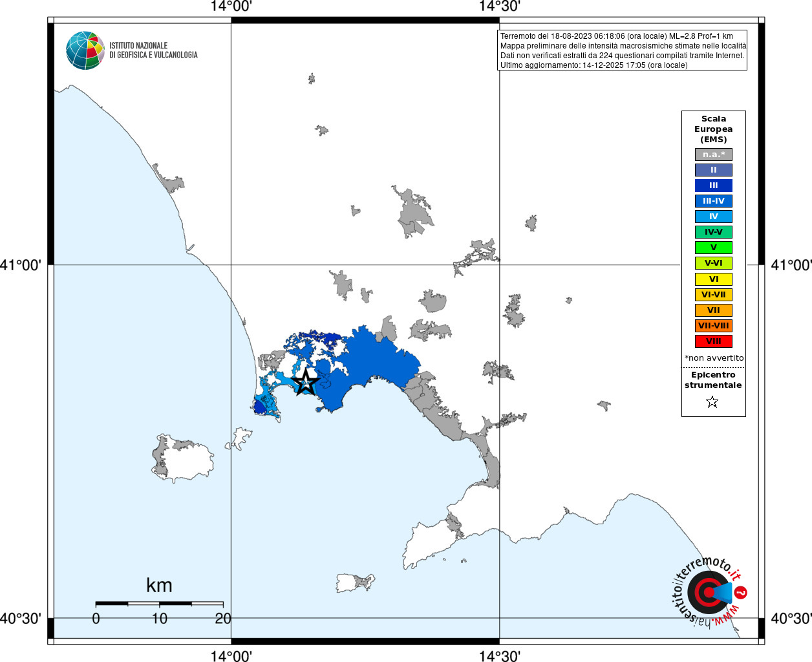This screenshot has height=662, width=812.
Task: Click the haisentitoilterremoto.it target logo
Action: (707, 592)
